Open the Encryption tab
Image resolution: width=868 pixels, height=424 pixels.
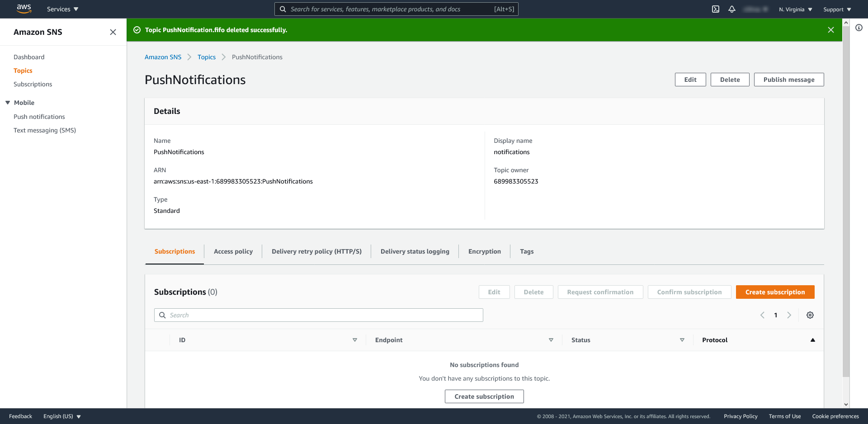click(485, 251)
